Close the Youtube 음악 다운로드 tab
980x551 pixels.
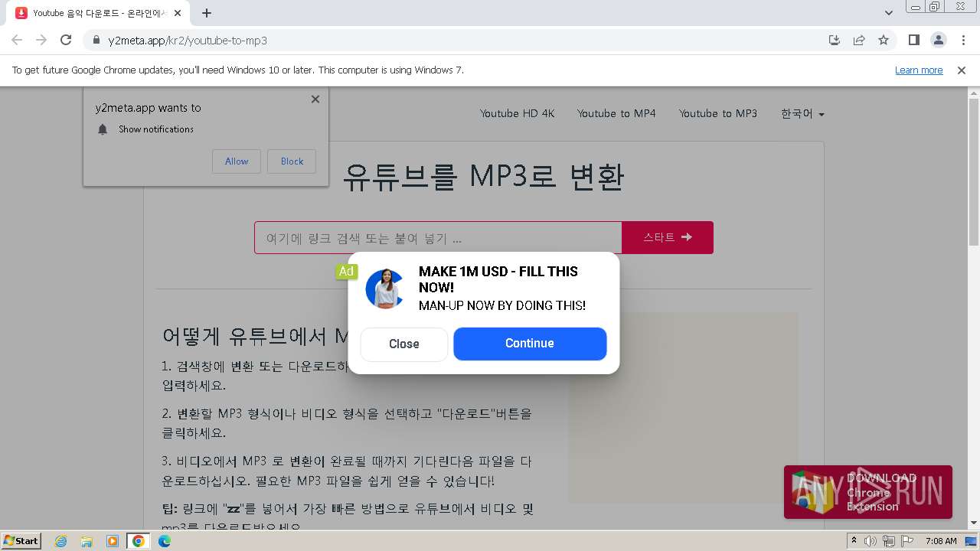click(178, 13)
